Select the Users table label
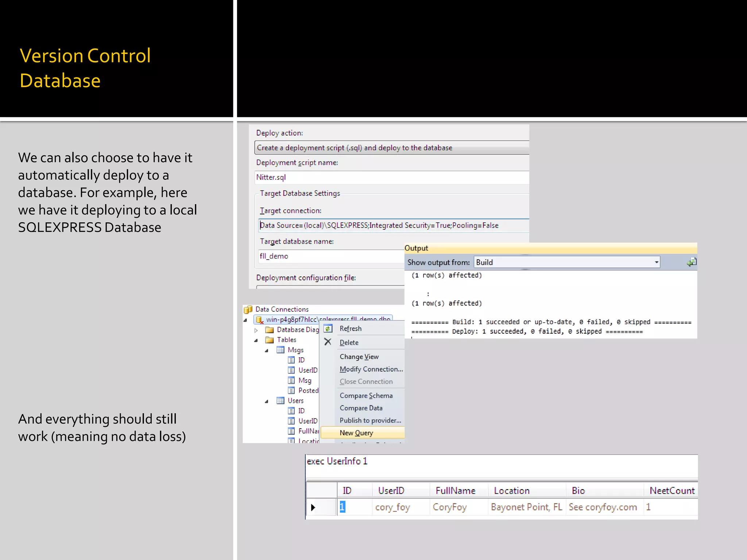Screen dimensions: 747x560 295,401
